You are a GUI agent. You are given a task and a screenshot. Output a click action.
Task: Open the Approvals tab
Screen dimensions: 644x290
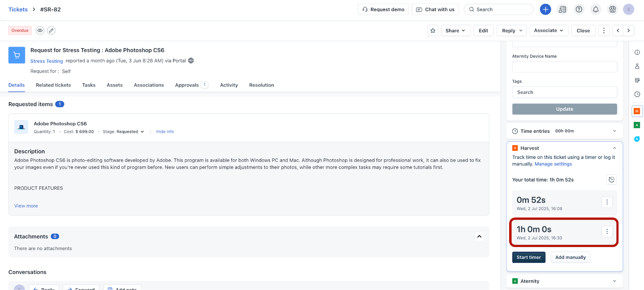coord(192,85)
